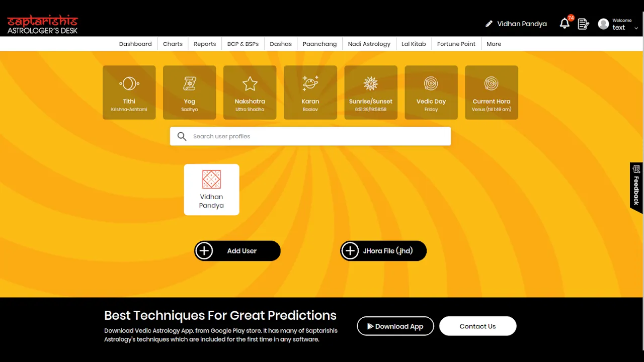The height and width of the screenshot is (362, 644).
Task: Select the Nakshatra star icon card
Action: click(x=250, y=93)
